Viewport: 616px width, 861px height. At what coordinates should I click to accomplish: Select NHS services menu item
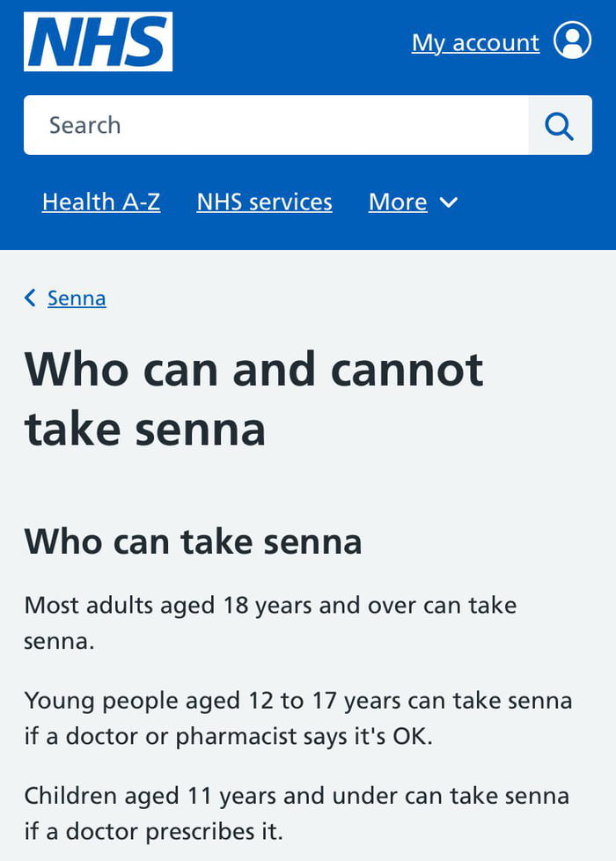coord(264,202)
